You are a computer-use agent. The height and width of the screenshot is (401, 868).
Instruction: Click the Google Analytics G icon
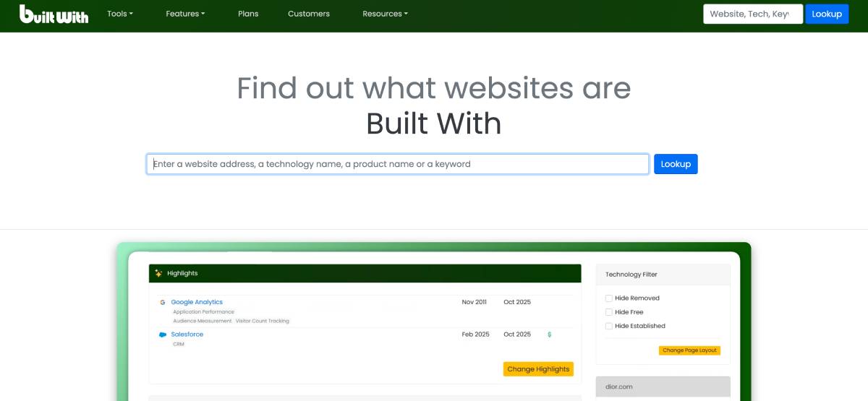tap(163, 302)
